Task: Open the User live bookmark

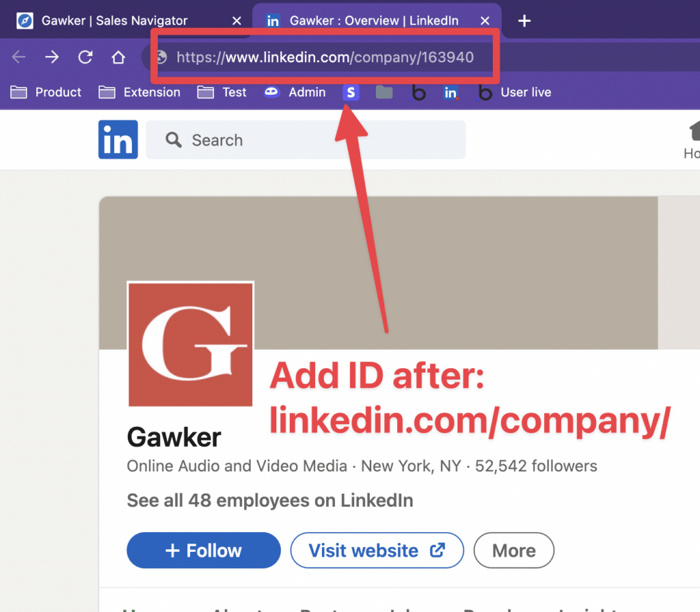Action: pyautogui.click(x=514, y=92)
